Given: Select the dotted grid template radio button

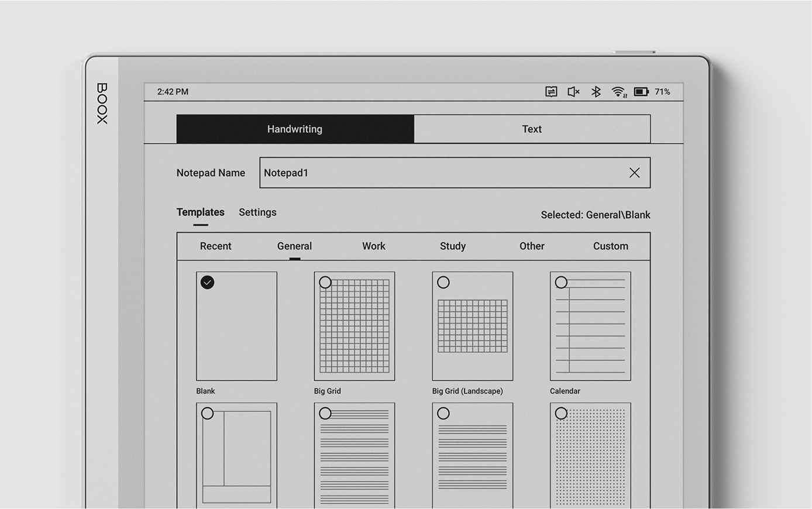Looking at the screenshot, I should 561,413.
